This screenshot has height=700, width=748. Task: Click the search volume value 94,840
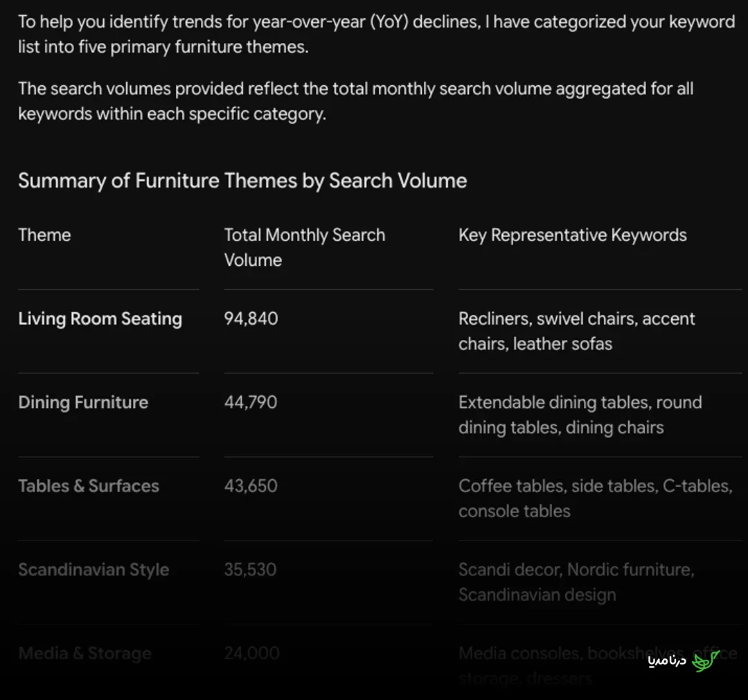(x=251, y=318)
